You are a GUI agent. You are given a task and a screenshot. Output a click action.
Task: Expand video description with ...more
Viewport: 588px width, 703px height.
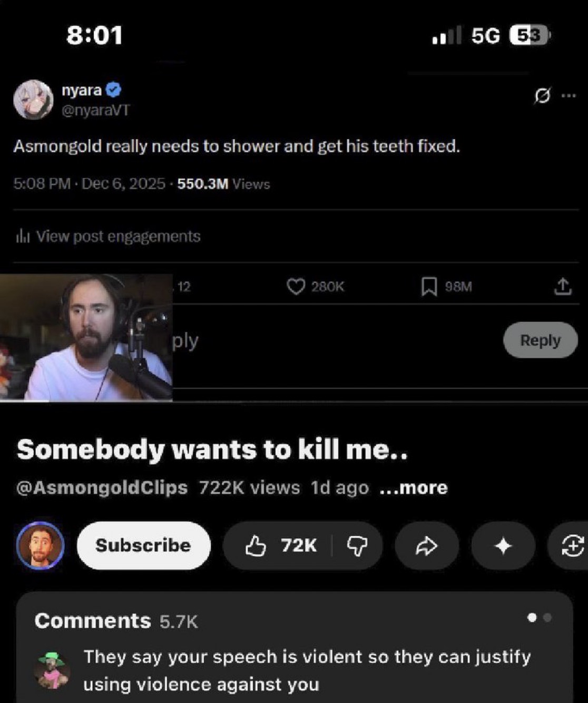click(x=414, y=487)
